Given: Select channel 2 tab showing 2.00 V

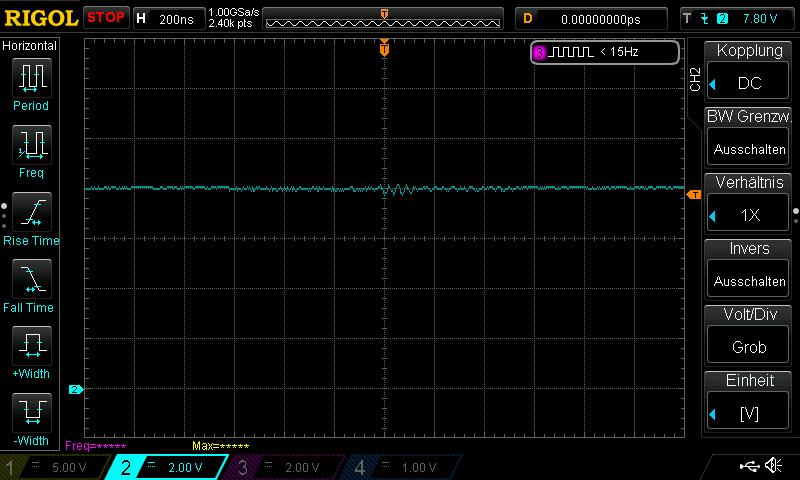Looking at the screenshot, I should (x=166, y=467).
